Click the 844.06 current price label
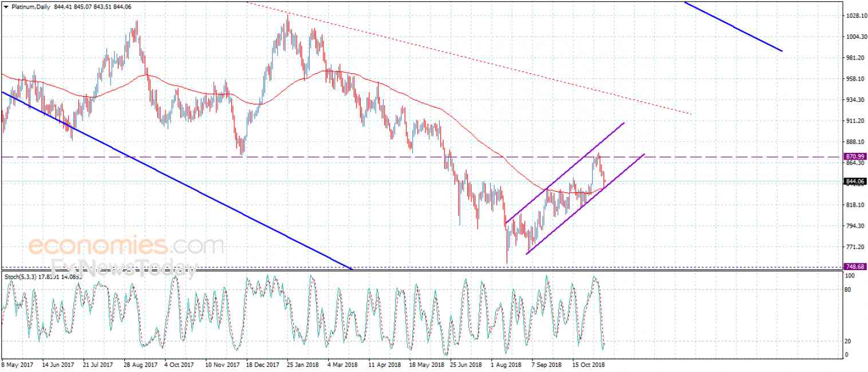 (855, 181)
